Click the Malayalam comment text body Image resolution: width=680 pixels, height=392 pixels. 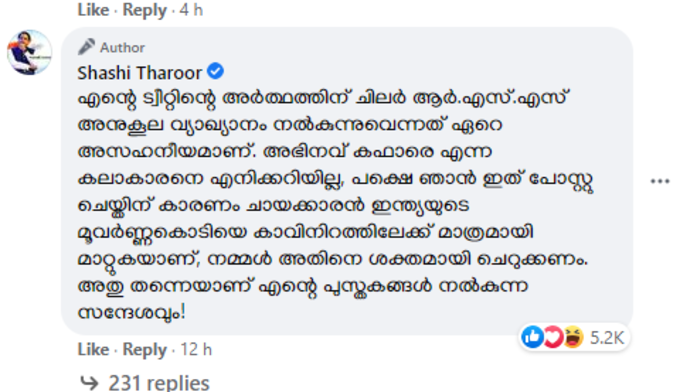(335, 206)
